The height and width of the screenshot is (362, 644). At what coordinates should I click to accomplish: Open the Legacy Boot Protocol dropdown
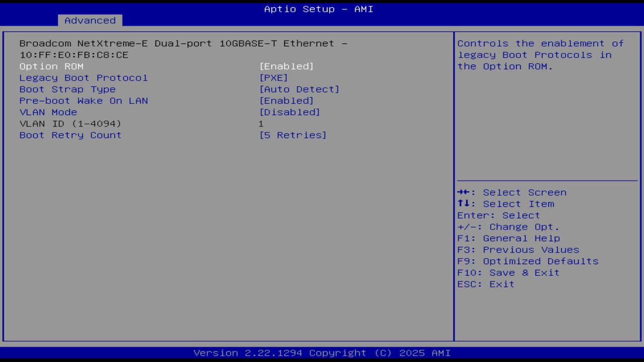coord(83,77)
